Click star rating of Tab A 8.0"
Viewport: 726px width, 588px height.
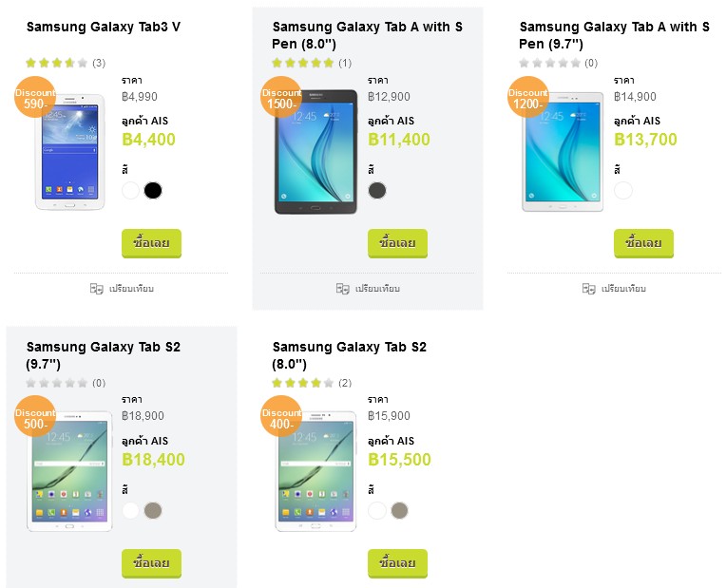[x=303, y=63]
